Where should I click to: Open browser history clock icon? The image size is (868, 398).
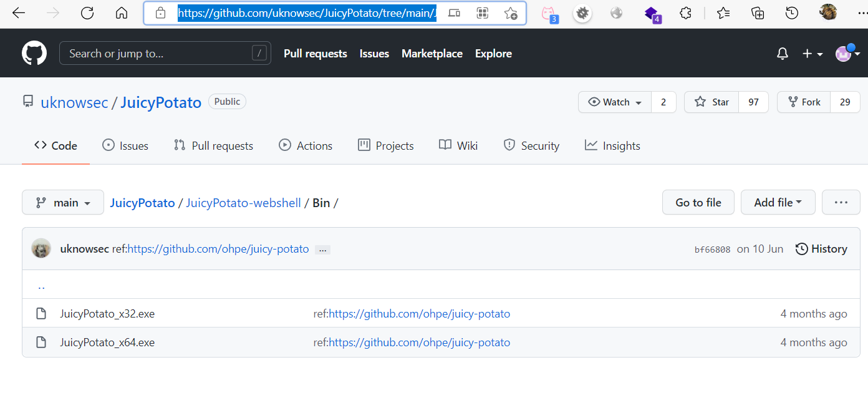click(792, 13)
